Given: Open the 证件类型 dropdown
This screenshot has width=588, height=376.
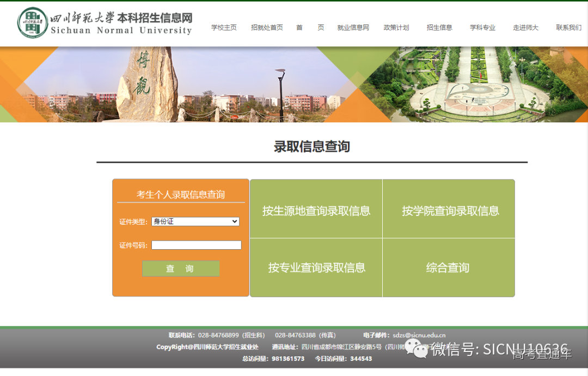Looking at the screenshot, I should [195, 221].
